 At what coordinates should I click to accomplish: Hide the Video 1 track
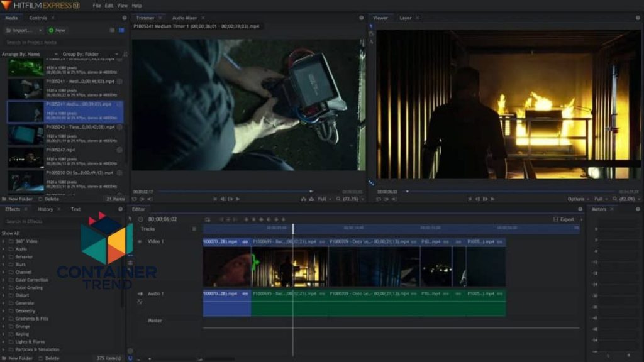[140, 242]
